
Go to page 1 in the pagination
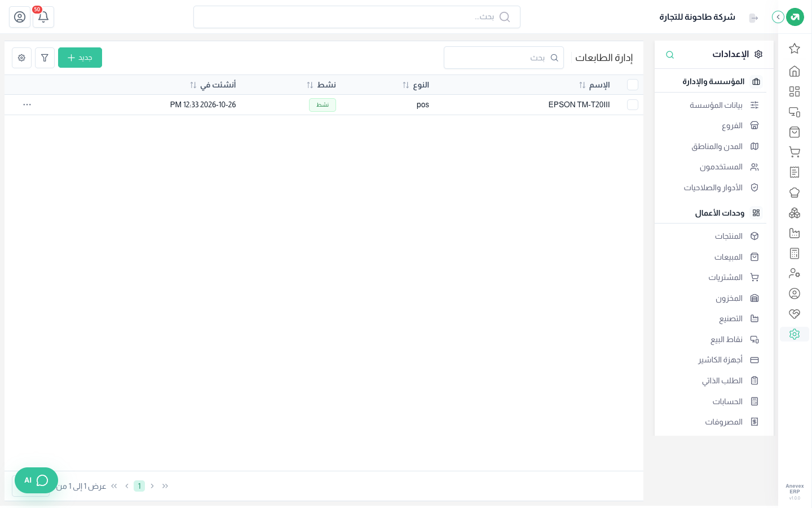(x=139, y=486)
